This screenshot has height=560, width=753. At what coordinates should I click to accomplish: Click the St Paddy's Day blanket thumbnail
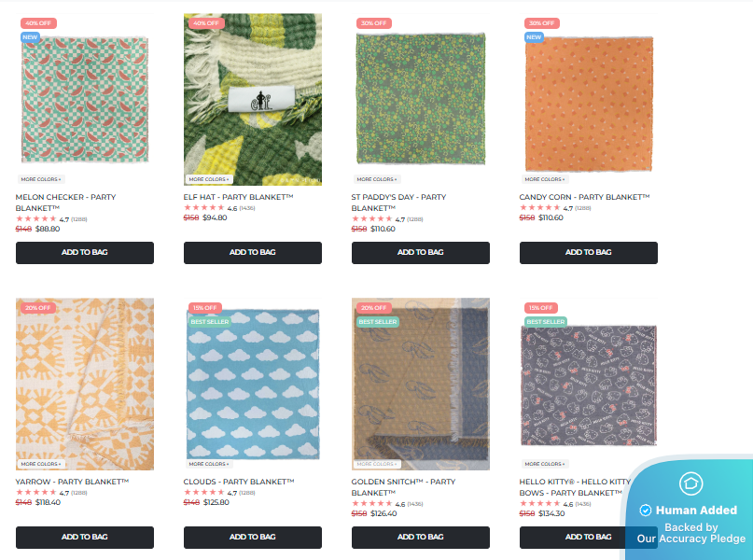(x=421, y=98)
